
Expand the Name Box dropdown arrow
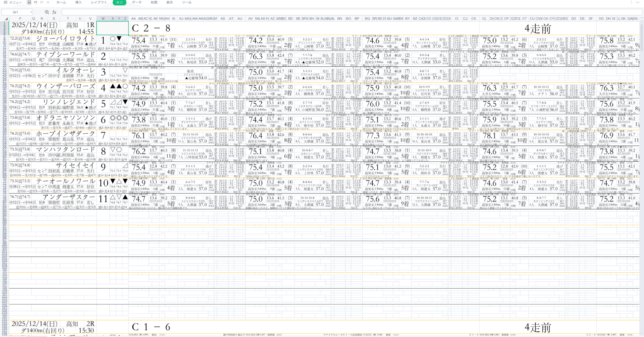click(31, 12)
